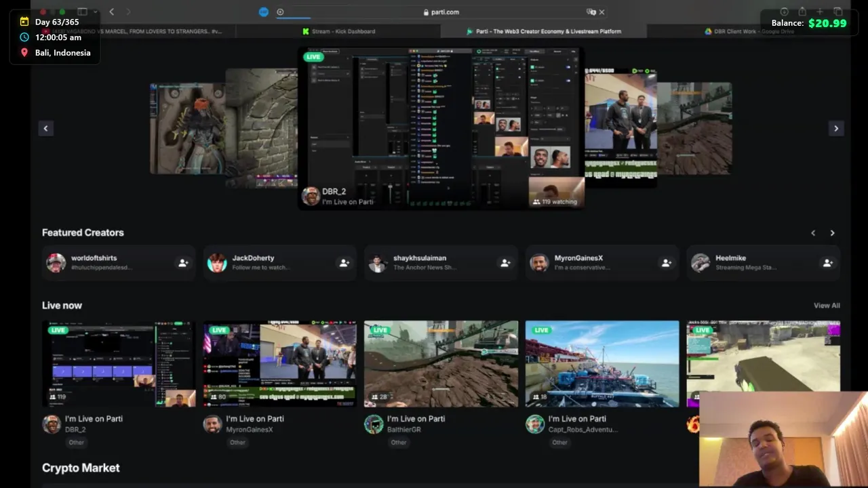This screenshot has width=868, height=488.
Task: Follow JackDoherty with add-user icon
Action: coord(344,263)
